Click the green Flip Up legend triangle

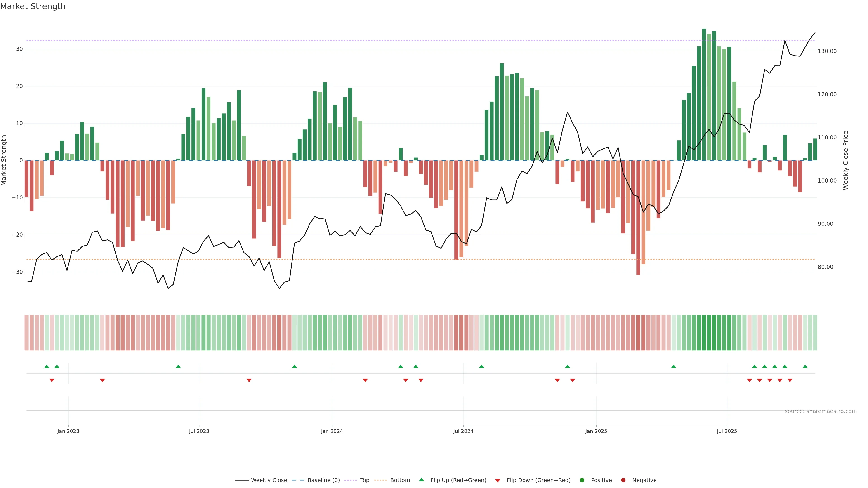(421, 480)
